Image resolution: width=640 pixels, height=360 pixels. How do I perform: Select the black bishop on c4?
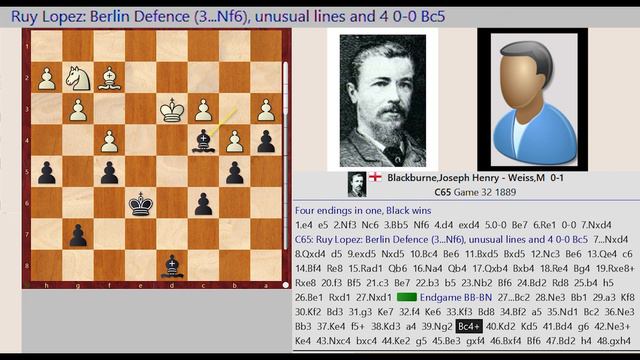(203, 141)
